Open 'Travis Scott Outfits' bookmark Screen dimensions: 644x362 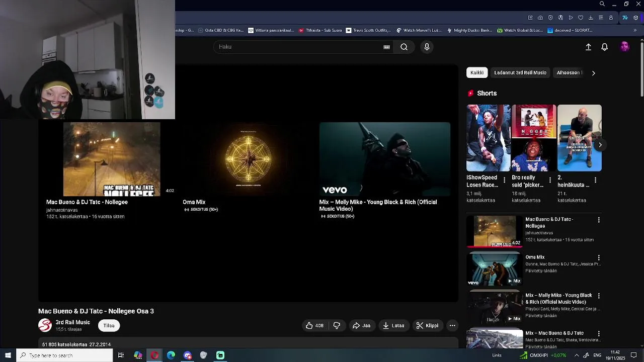click(x=369, y=30)
